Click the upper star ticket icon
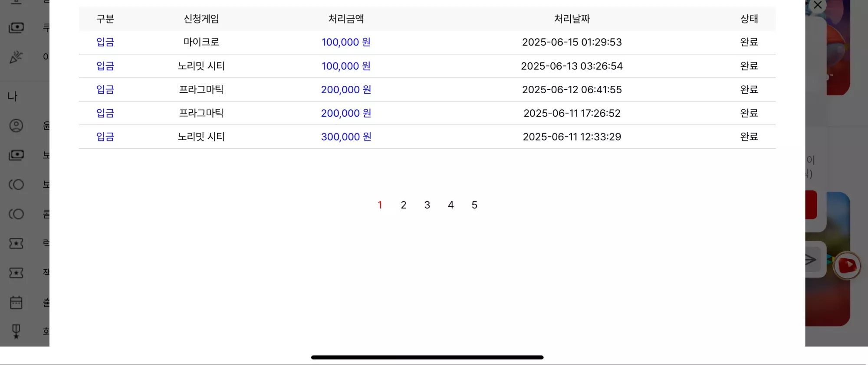Image resolution: width=868 pixels, height=365 pixels. [16, 244]
